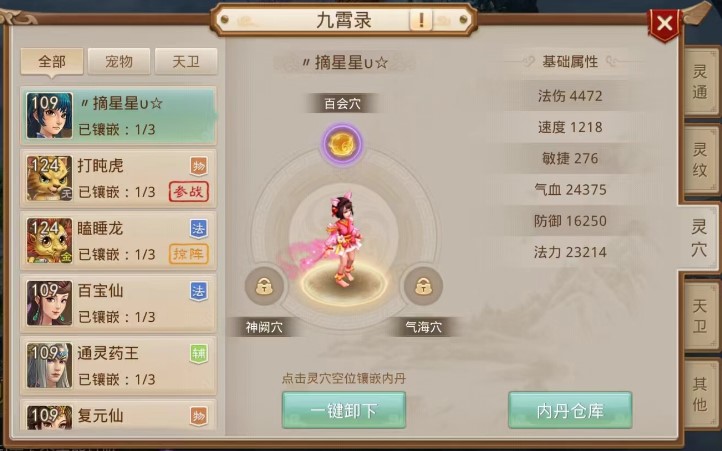
Task: Switch to the 宠物 filter tab
Action: pos(119,61)
